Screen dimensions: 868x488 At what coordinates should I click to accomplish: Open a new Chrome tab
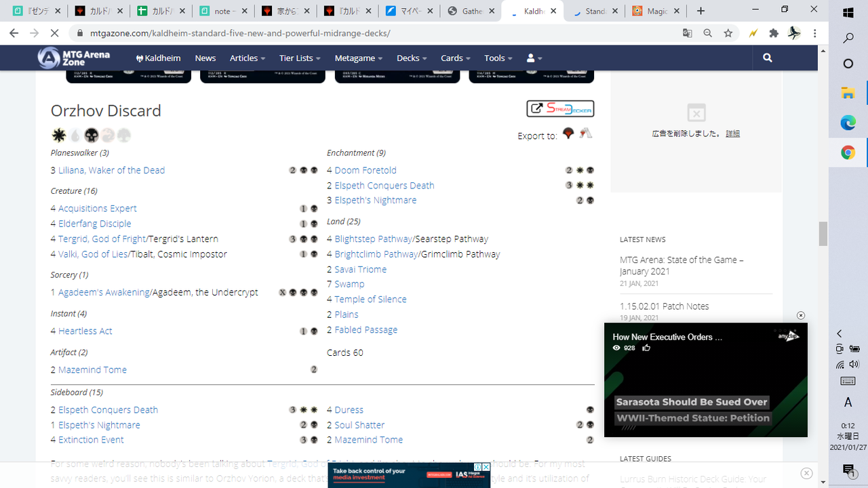click(x=701, y=11)
